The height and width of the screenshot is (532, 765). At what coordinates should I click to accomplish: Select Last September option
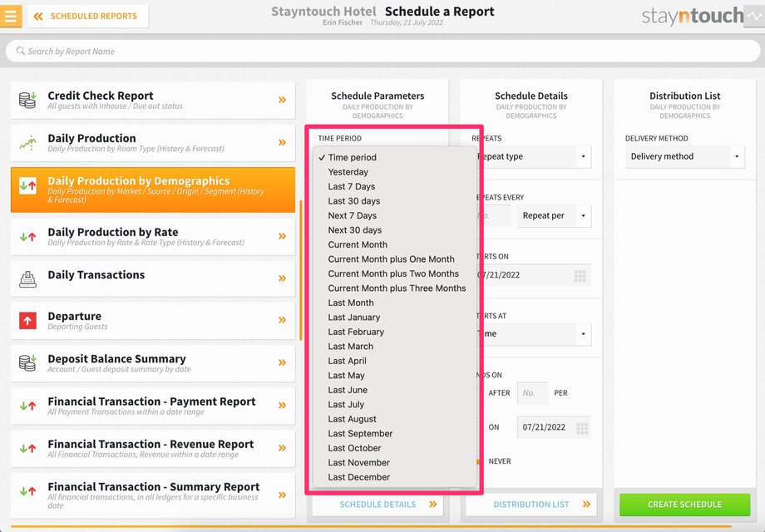pyautogui.click(x=394, y=434)
